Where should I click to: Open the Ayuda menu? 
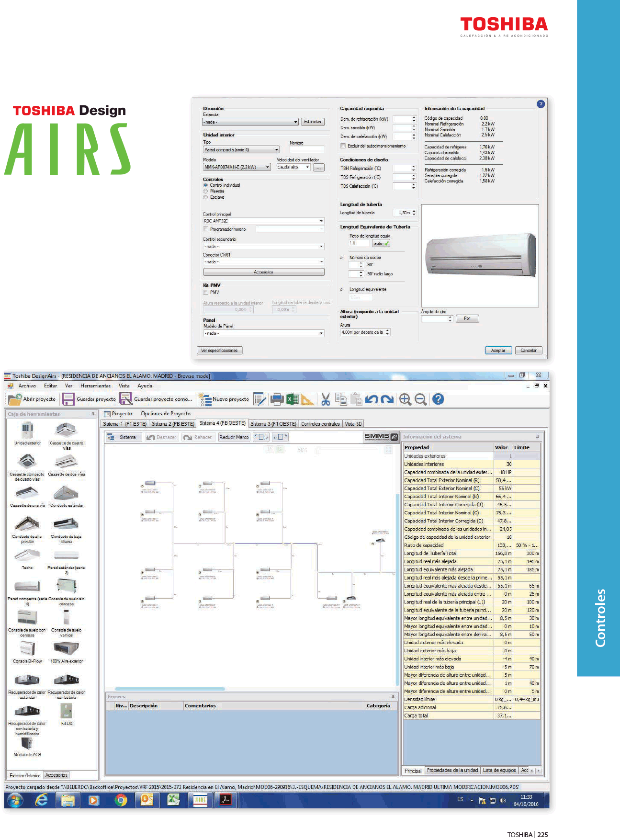145,386
